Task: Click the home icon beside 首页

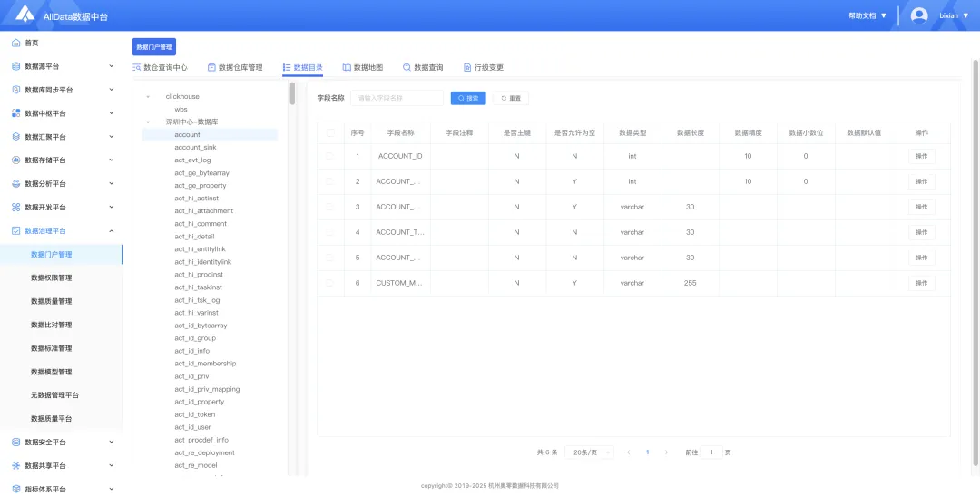Action: (16, 44)
